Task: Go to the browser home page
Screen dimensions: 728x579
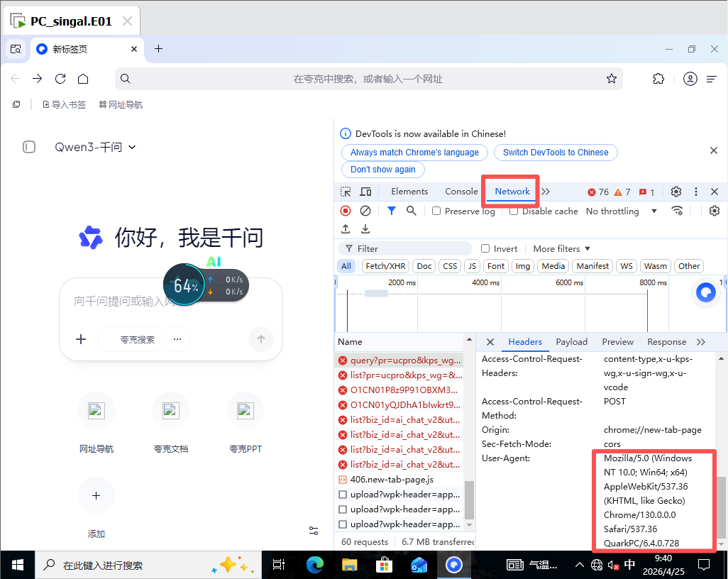Action: (x=83, y=79)
